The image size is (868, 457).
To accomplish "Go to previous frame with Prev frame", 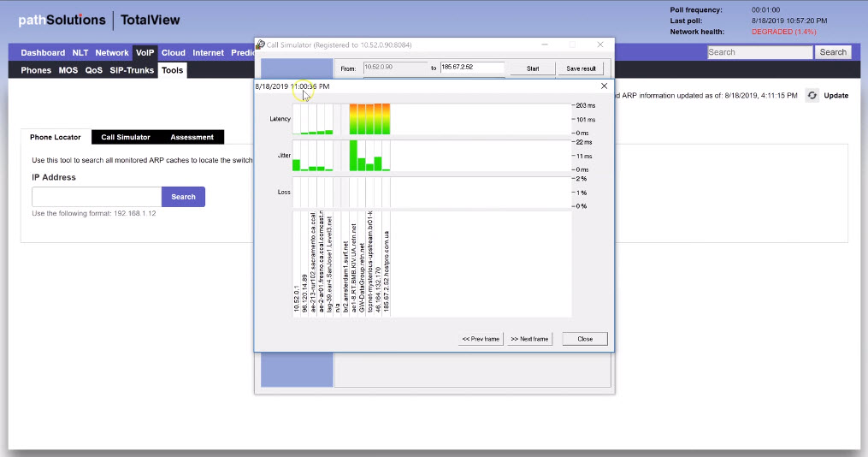I will 481,339.
